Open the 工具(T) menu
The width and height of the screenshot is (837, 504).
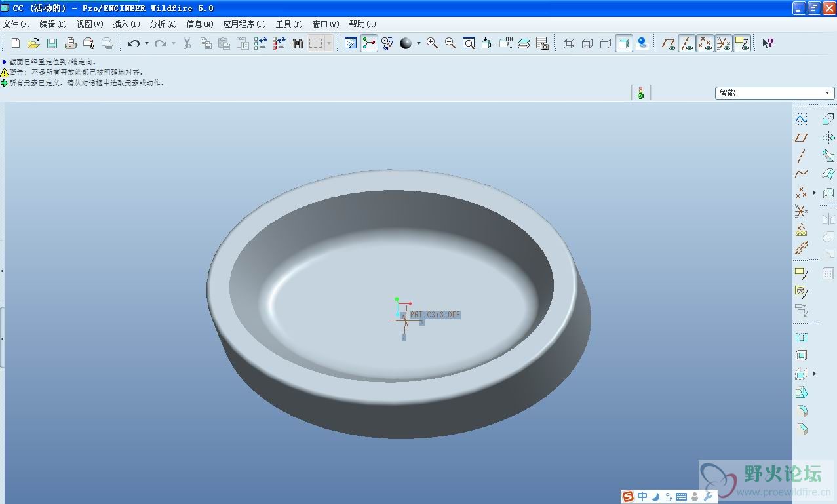(x=289, y=24)
